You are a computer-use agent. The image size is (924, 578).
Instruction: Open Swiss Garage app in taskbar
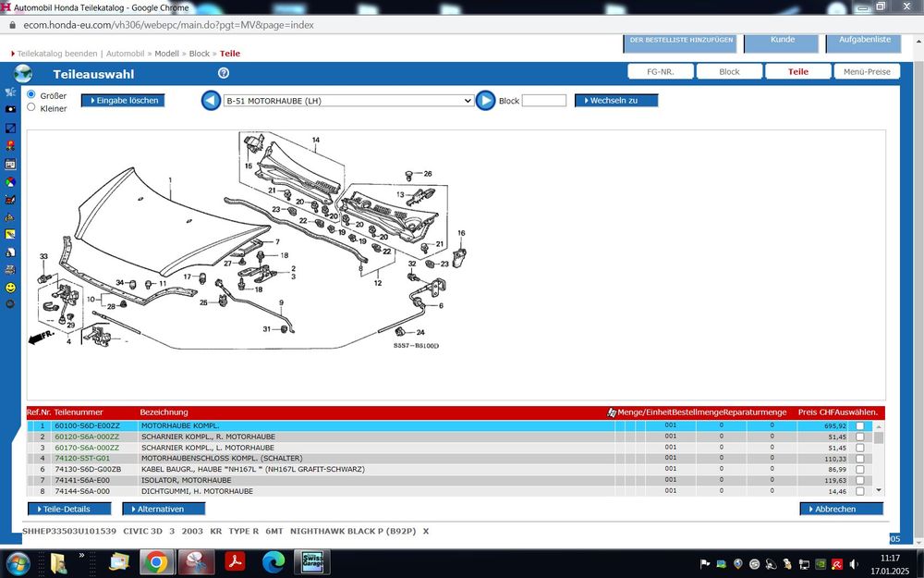pos(312,562)
